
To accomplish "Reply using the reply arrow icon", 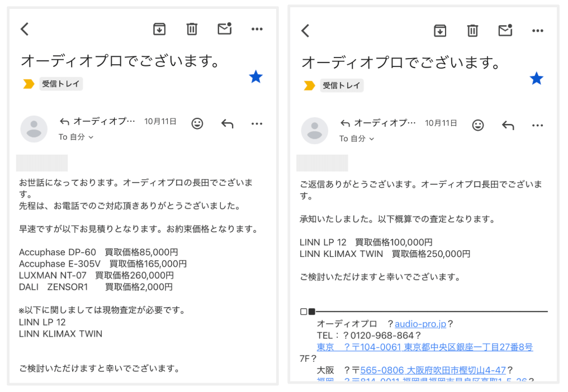I will (228, 123).
